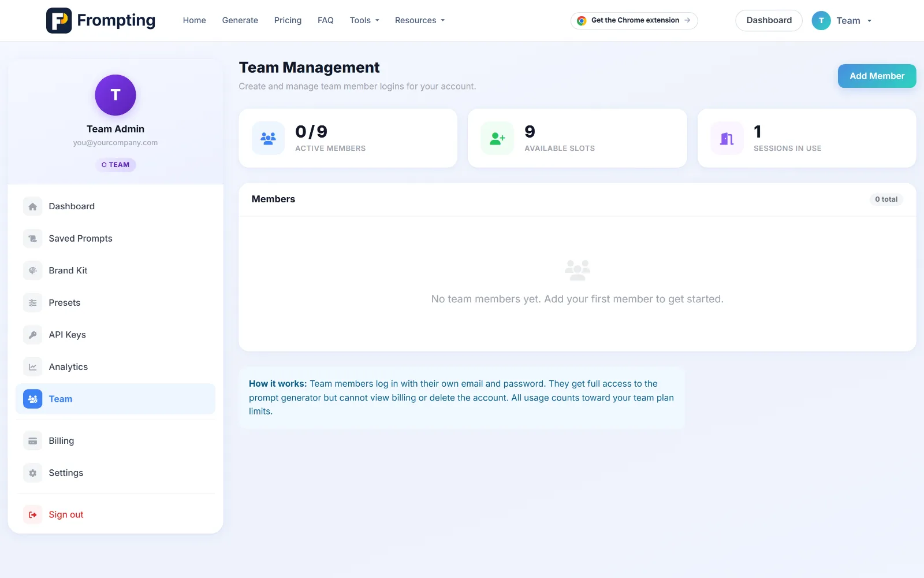The height and width of the screenshot is (578, 924).
Task: Click the Chrome logo icon in header
Action: (x=582, y=21)
